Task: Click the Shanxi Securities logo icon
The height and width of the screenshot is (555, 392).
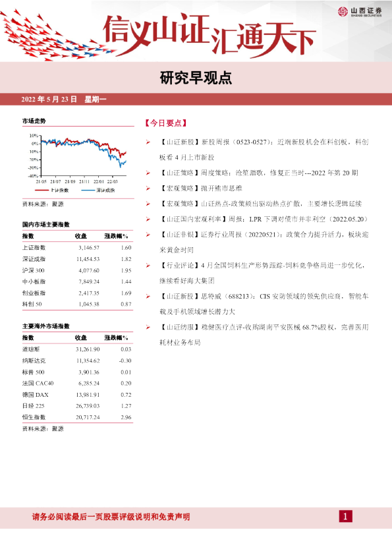Action: coord(343,12)
